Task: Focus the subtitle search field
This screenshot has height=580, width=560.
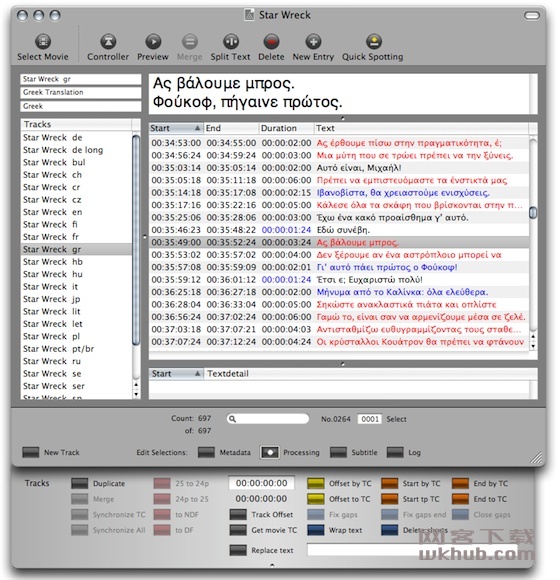Action: [268, 419]
